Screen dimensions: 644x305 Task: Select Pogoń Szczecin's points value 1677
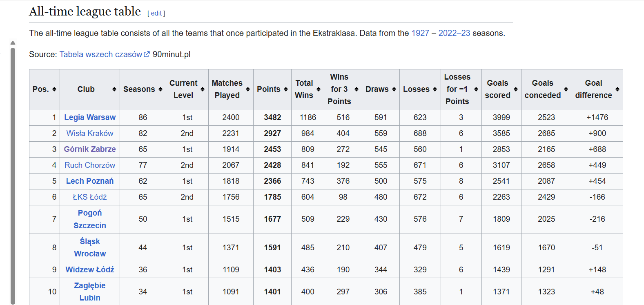[x=272, y=219]
